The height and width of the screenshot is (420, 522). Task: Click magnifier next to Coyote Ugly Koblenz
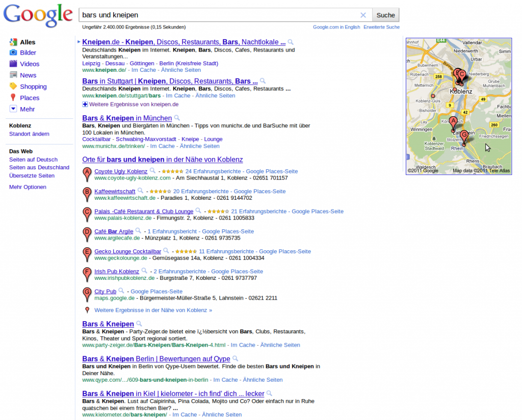point(152,171)
